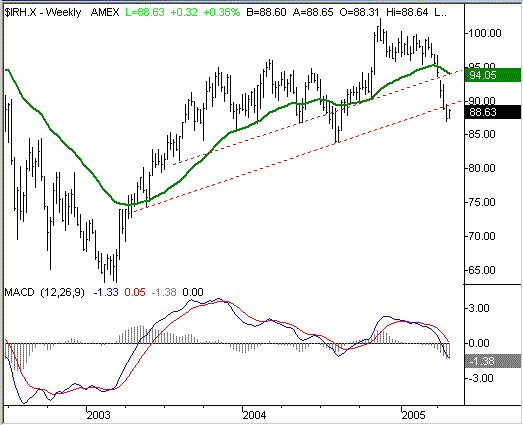Click the high value Hi=88.64

click(407, 13)
